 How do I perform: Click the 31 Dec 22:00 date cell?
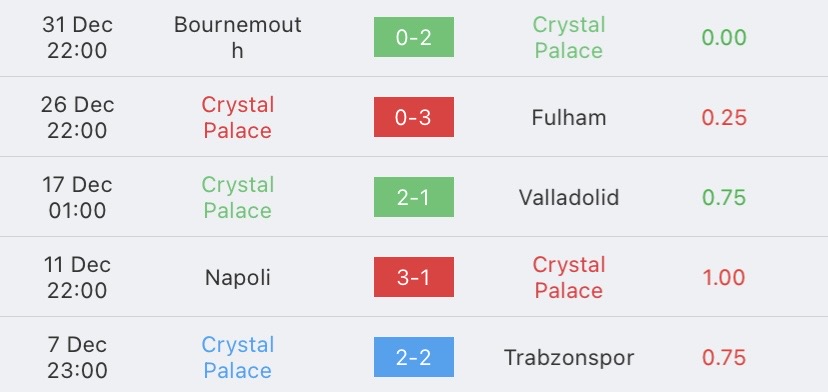[x=77, y=38]
